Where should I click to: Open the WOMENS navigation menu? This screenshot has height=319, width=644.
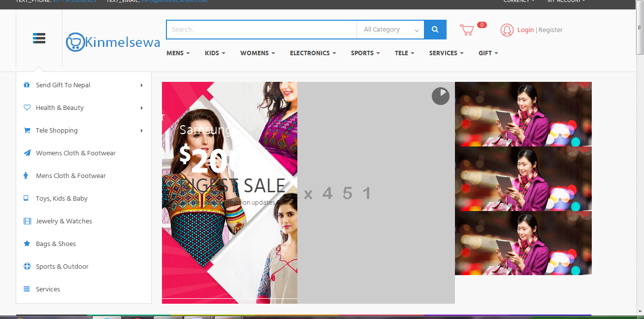click(x=257, y=53)
